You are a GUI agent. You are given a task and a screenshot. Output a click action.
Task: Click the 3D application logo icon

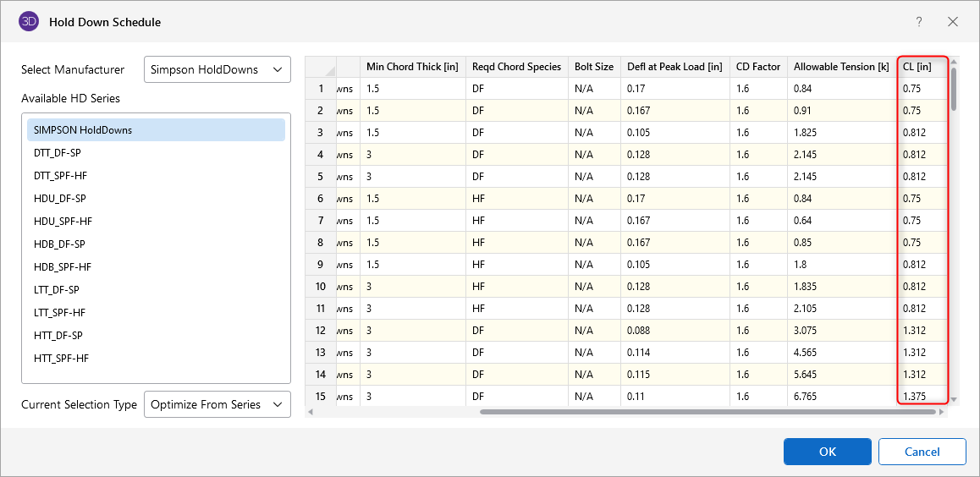(x=29, y=22)
